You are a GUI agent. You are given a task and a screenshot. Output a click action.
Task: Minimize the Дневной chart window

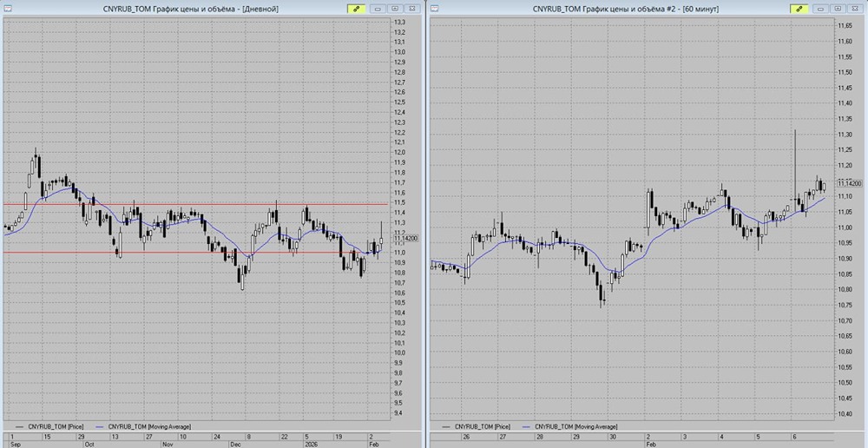(378, 9)
